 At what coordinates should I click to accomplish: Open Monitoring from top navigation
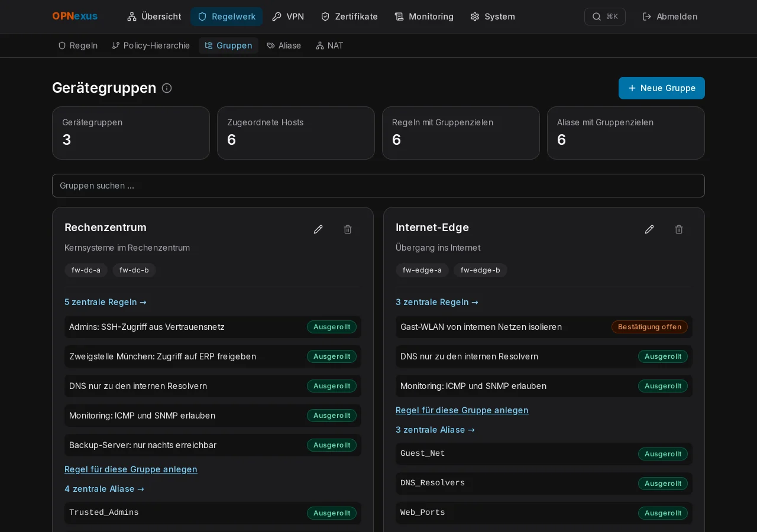(424, 17)
